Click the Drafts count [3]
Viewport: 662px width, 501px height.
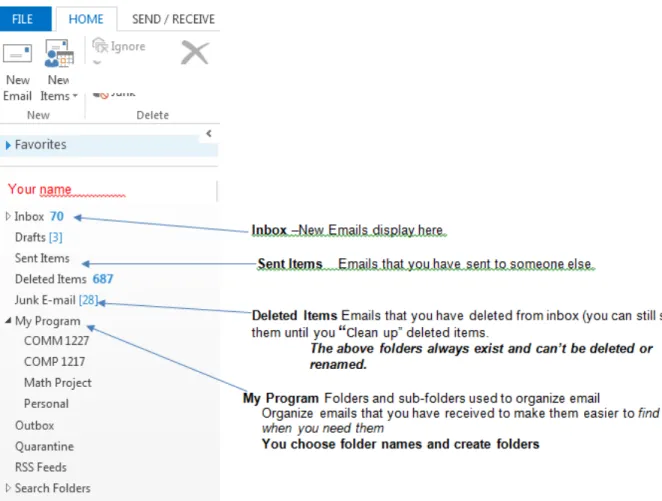coord(55,237)
